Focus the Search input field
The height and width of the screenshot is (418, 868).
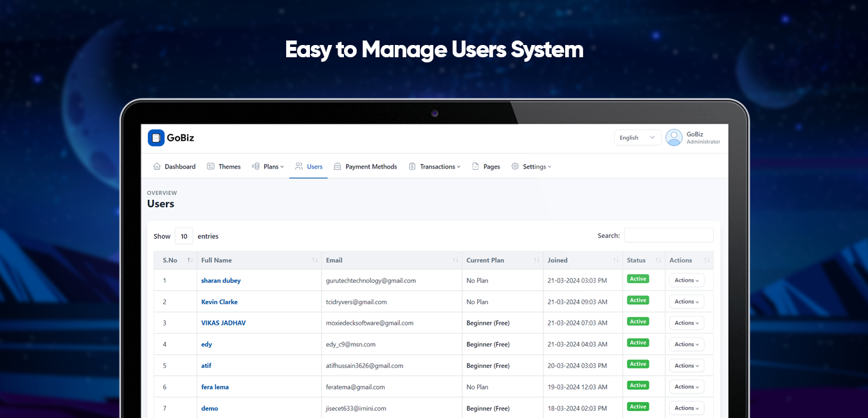coord(668,235)
